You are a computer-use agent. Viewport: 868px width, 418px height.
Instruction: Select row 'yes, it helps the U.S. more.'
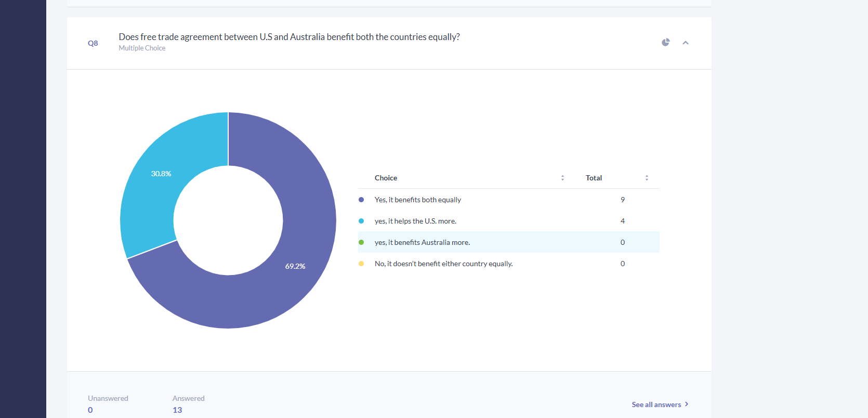[x=509, y=221]
